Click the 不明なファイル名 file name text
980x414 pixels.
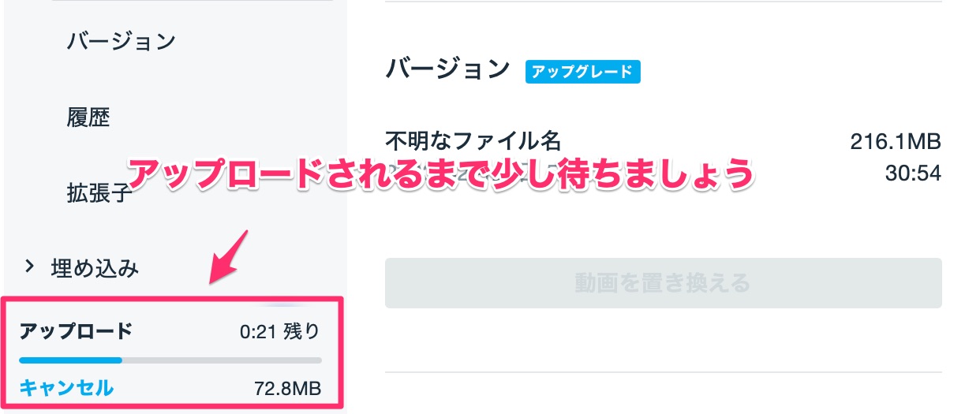(x=473, y=141)
